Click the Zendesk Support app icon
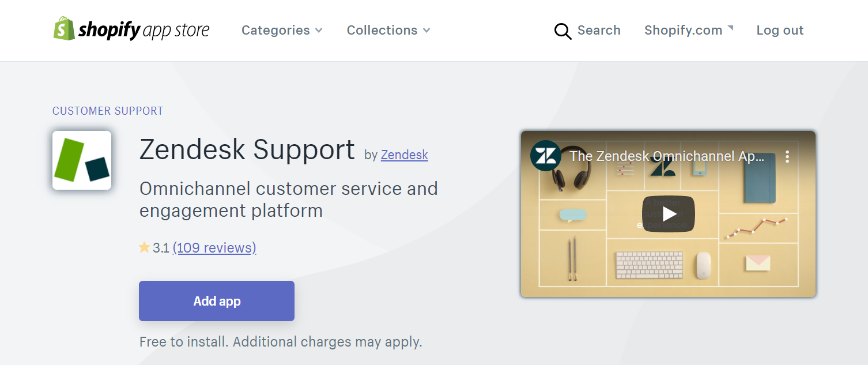The width and height of the screenshot is (868, 365). click(x=82, y=160)
